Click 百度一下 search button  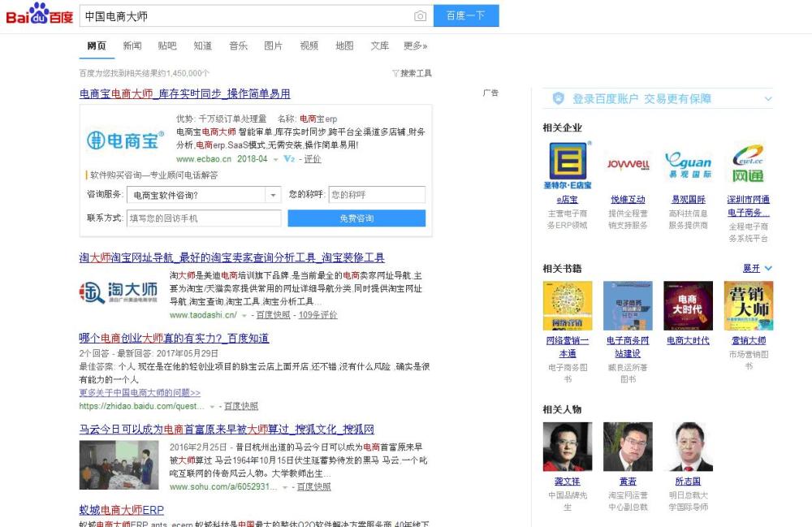(x=466, y=15)
